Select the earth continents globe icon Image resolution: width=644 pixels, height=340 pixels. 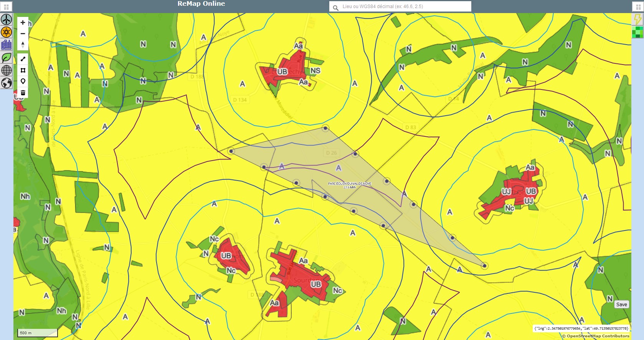7,83
